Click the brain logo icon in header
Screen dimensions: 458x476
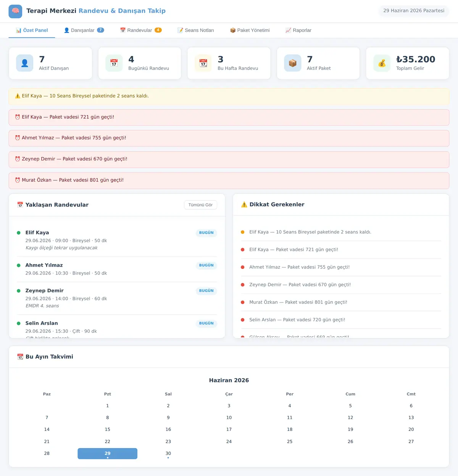[x=15, y=11]
